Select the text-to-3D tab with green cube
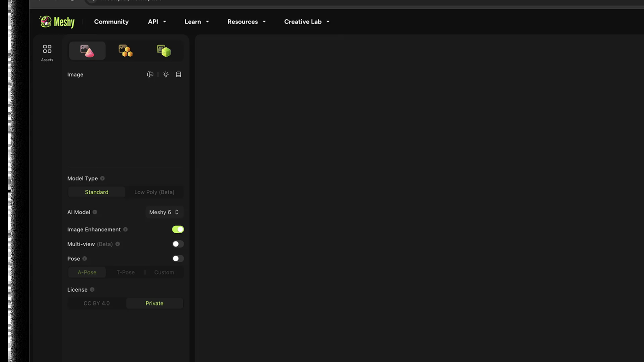 [x=163, y=51]
